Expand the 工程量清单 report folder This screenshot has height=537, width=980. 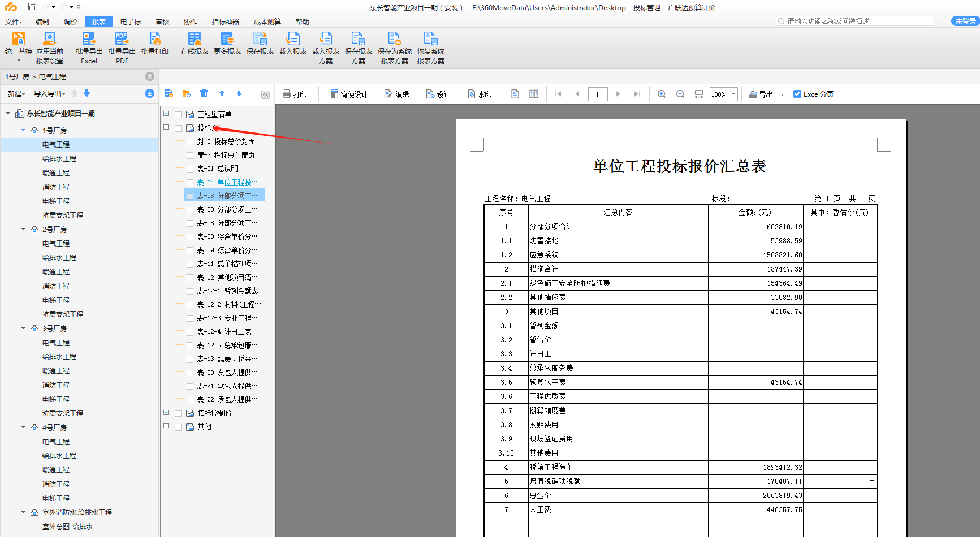click(x=166, y=114)
